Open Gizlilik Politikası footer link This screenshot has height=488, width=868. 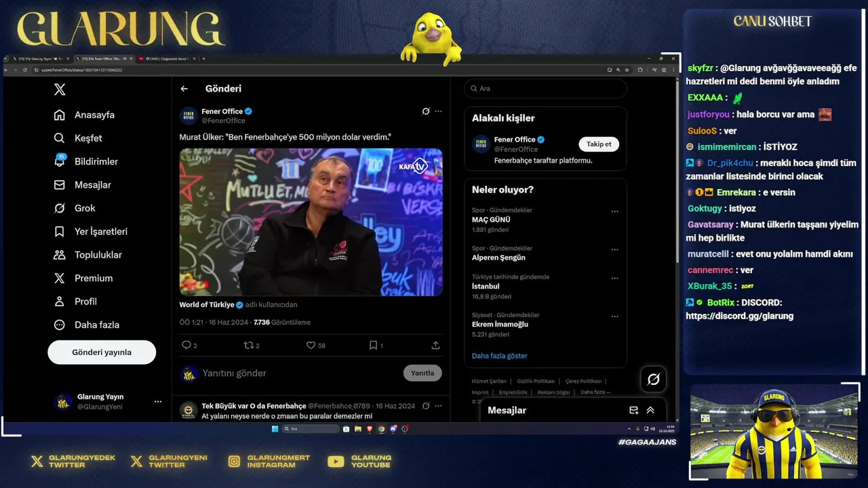536,382
